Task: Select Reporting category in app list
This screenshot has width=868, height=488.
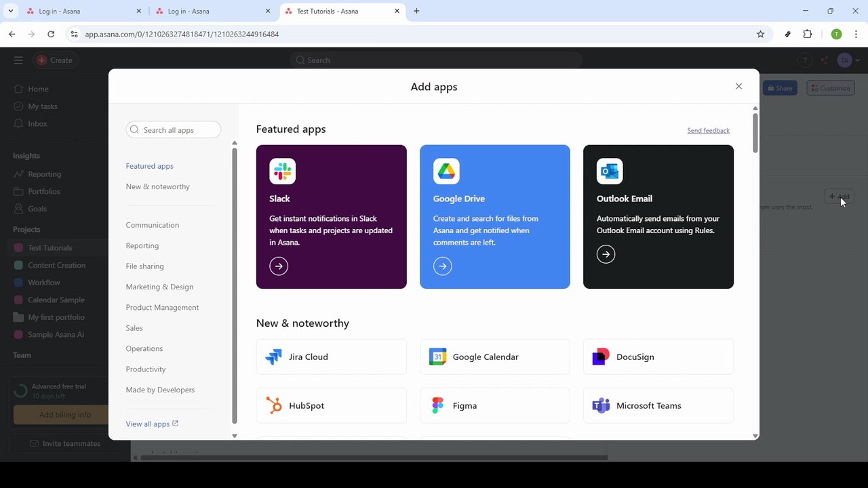Action: click(142, 245)
